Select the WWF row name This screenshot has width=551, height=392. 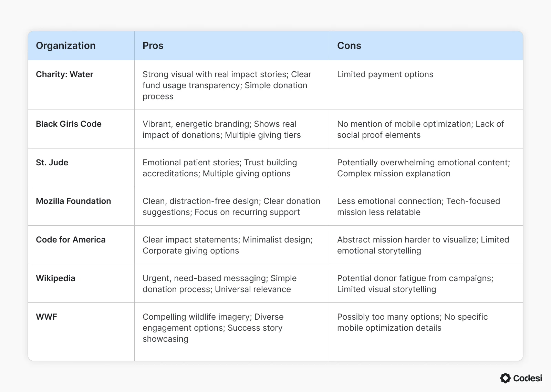pos(46,317)
